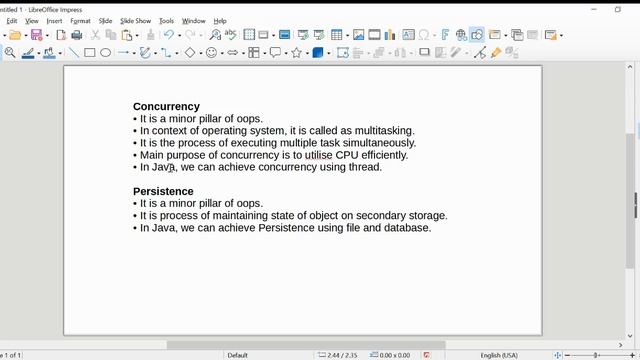Click English (USA) language in status bar
640x360 pixels.
tap(499, 355)
